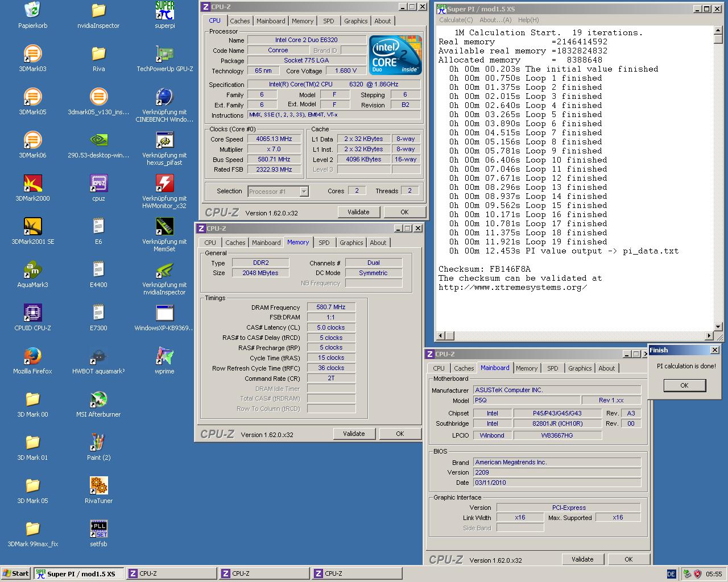
Task: Click the DRAM Frequency 580.7 MHz value
Action: tap(331, 307)
